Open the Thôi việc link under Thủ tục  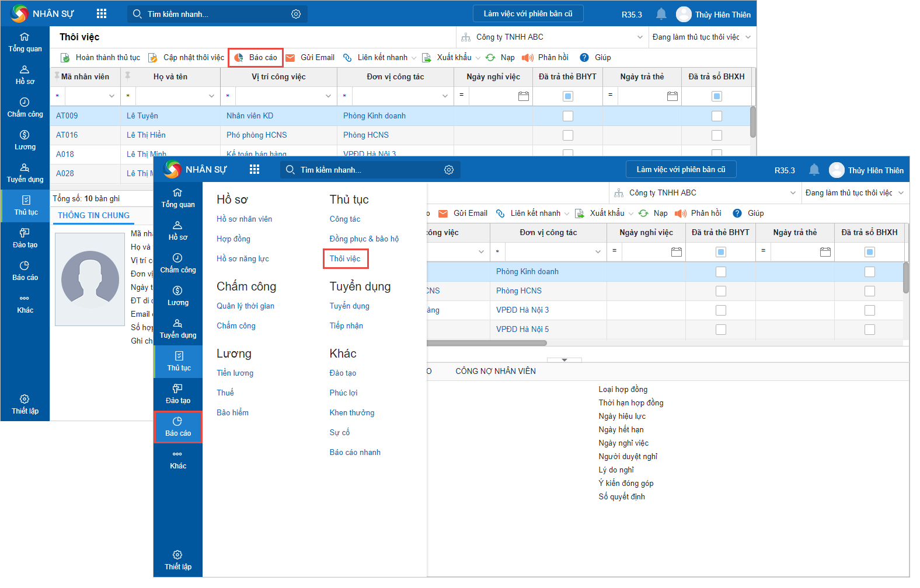[345, 258]
